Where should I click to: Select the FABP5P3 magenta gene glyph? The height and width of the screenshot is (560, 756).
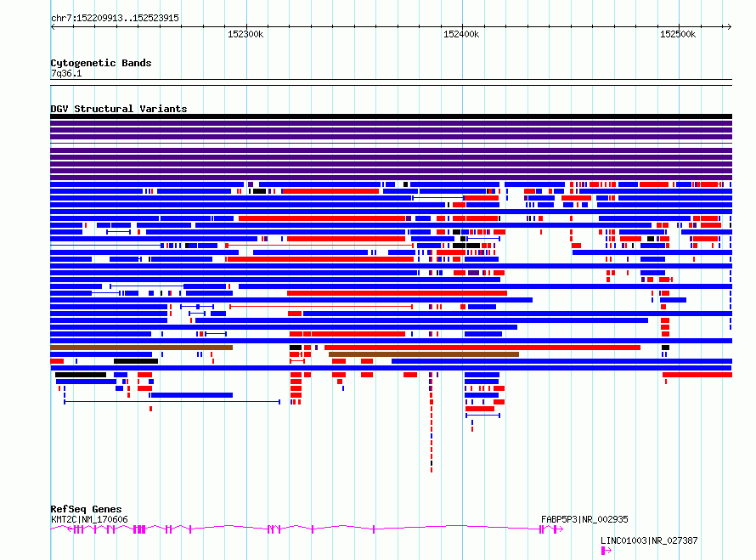click(551, 529)
